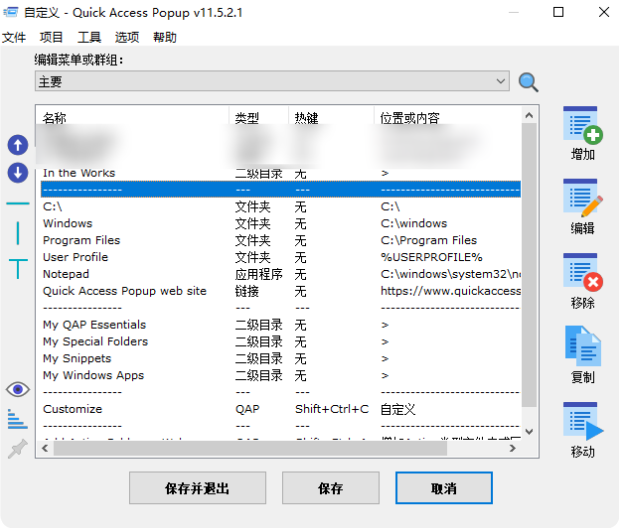Click the 位置或内容 column header
This screenshot has width=619, height=528.
click(448, 118)
